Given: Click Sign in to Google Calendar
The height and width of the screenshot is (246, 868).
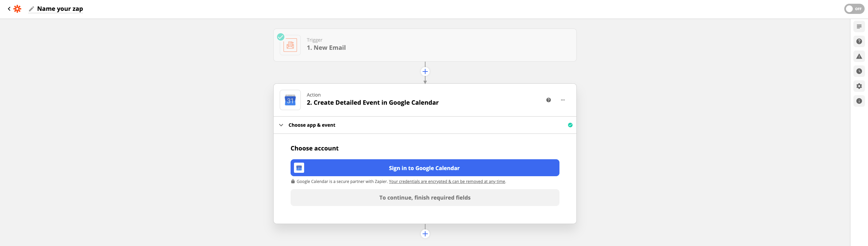Looking at the screenshot, I should point(425,168).
